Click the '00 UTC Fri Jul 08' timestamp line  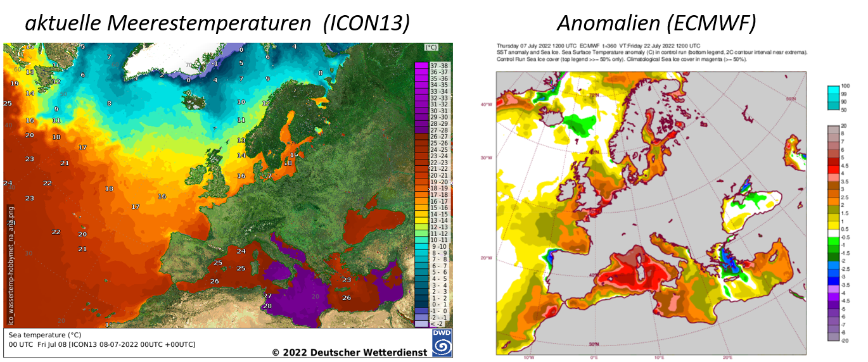101,344
